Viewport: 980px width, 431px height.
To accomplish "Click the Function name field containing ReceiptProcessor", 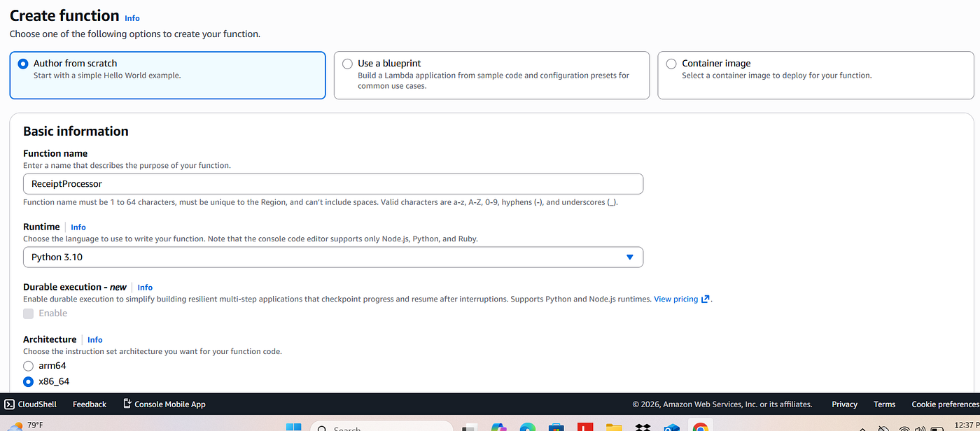I will pyautogui.click(x=333, y=184).
